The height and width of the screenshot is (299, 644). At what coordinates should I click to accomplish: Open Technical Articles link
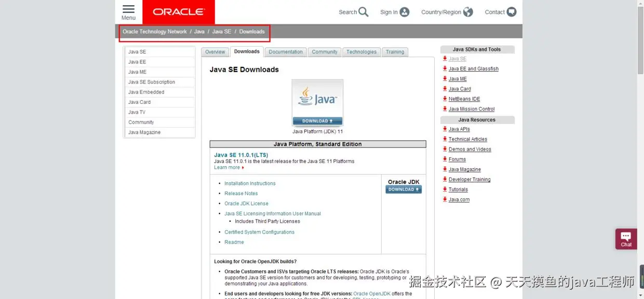(x=468, y=139)
